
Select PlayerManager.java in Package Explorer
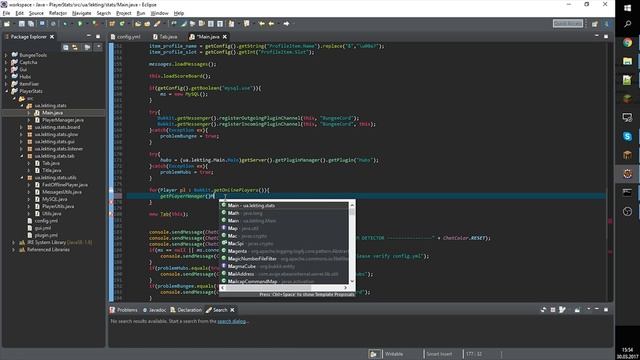63,120
